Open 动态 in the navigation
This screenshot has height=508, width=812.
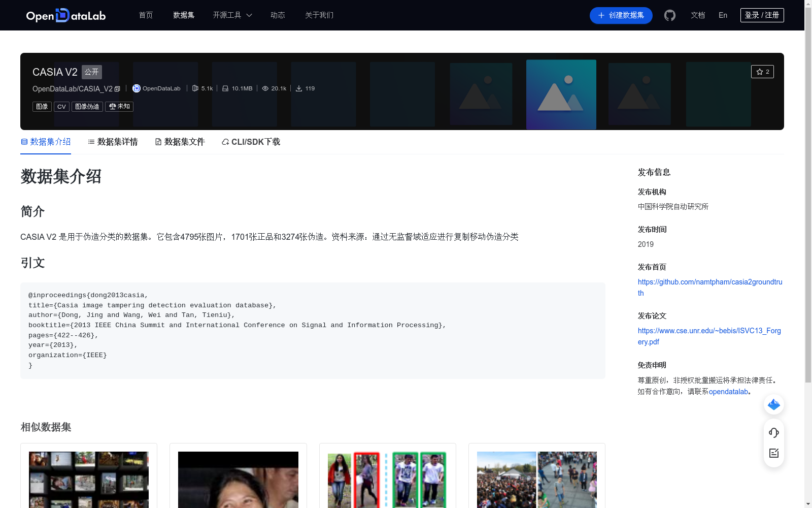[x=278, y=15]
